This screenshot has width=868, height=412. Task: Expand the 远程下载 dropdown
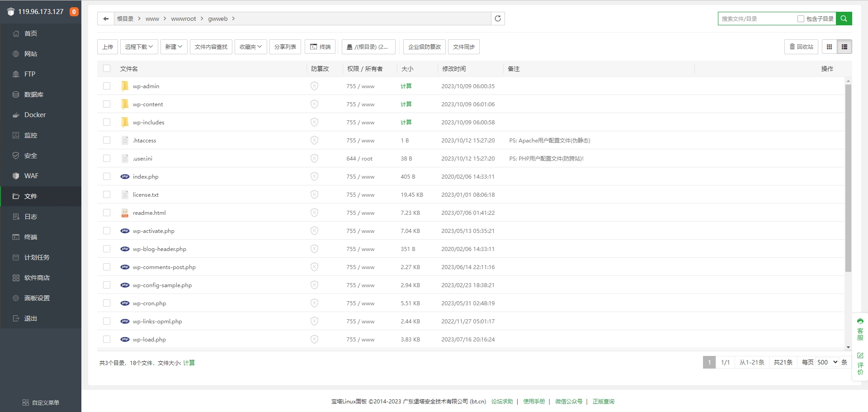pyautogui.click(x=139, y=47)
